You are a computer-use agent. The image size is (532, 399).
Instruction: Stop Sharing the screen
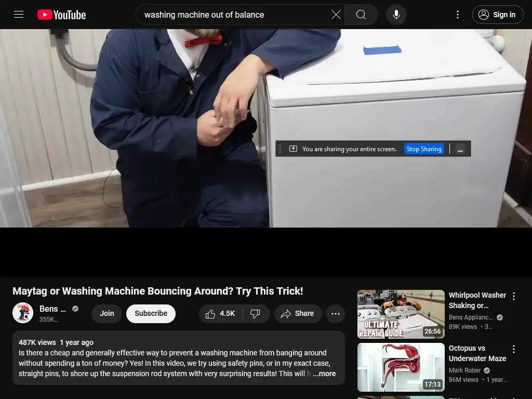(x=424, y=149)
